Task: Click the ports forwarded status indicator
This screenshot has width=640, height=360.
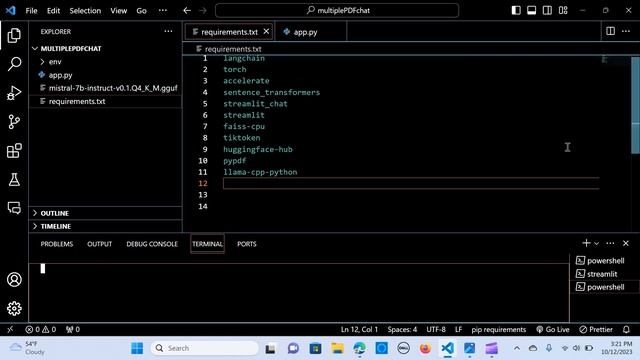Action: tap(73, 329)
